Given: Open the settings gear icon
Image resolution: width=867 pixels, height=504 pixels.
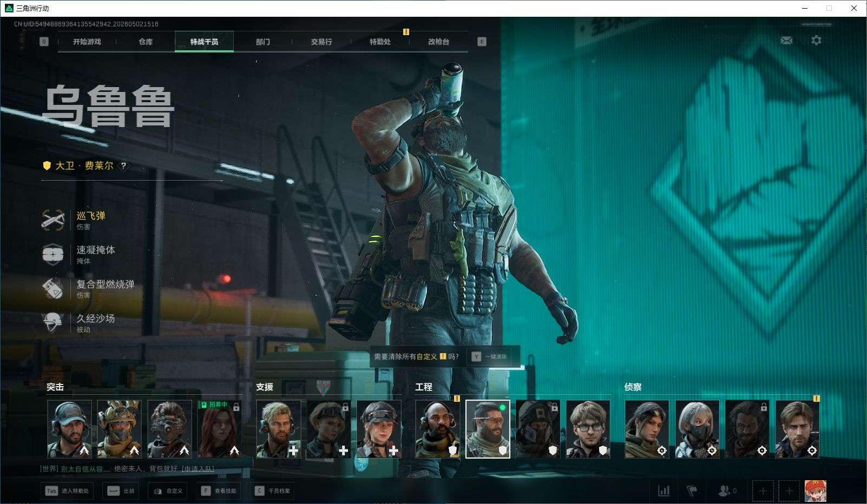Looking at the screenshot, I should click(x=816, y=40).
